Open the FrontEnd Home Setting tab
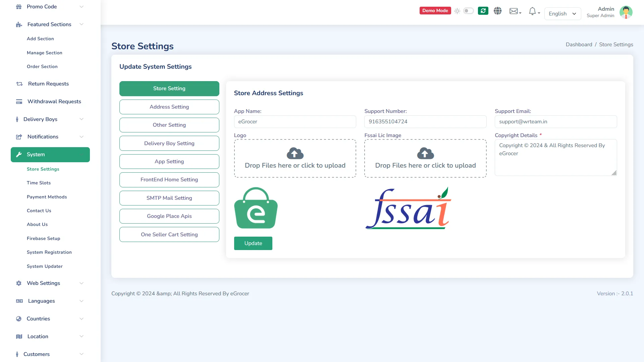The height and width of the screenshot is (362, 644). pos(169,180)
